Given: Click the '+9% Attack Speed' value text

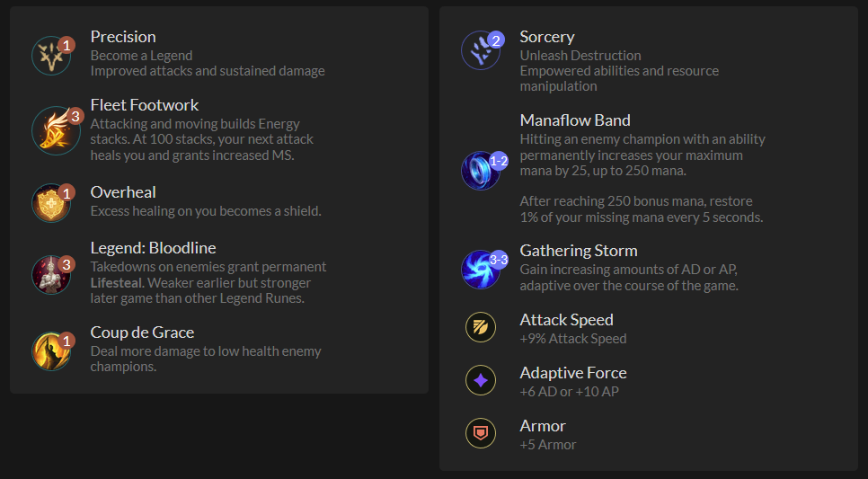Looking at the screenshot, I should pos(572,339).
